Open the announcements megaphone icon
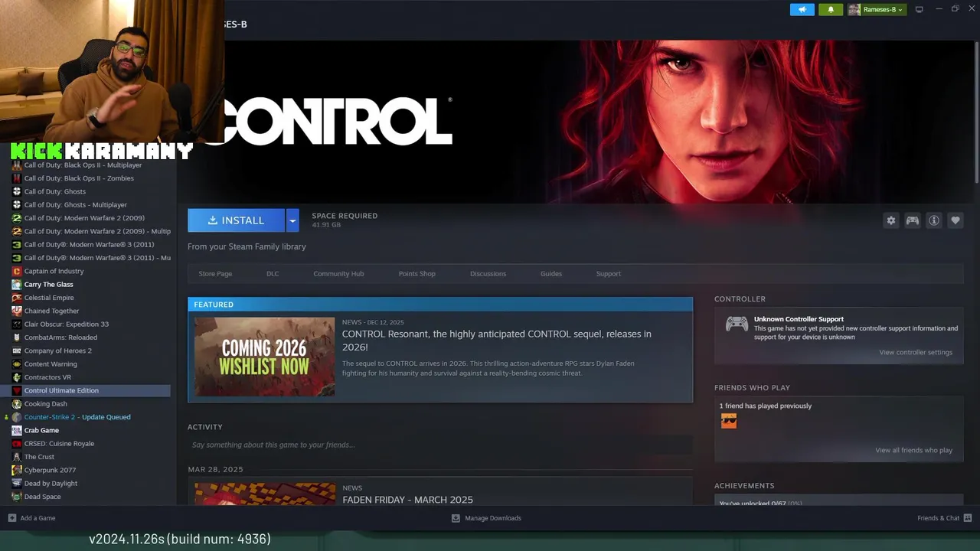 coord(802,9)
